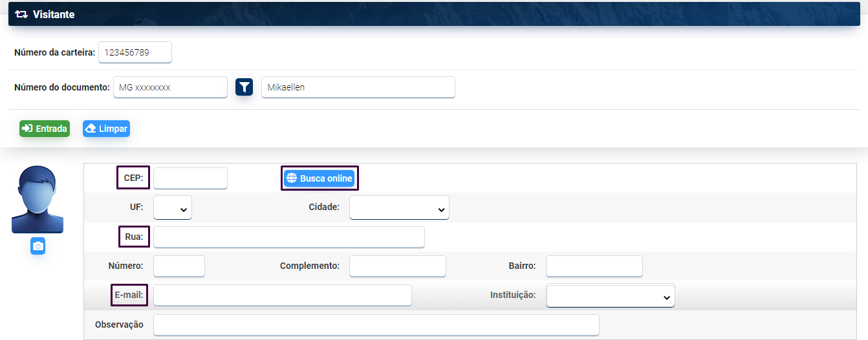Click the Número do documento input field
This screenshot has width=868, height=340.
click(170, 87)
